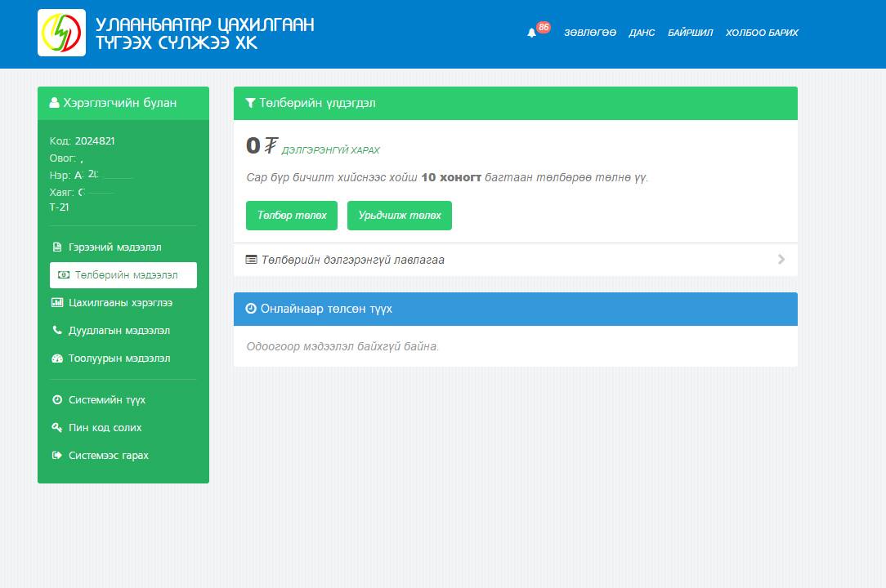Click the company logo in header
The height and width of the screenshot is (588, 886).
click(x=61, y=33)
